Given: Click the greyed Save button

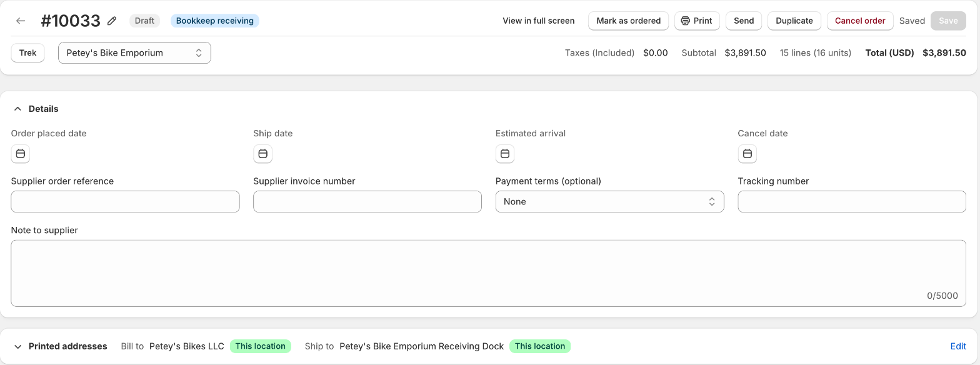Looking at the screenshot, I should (948, 21).
